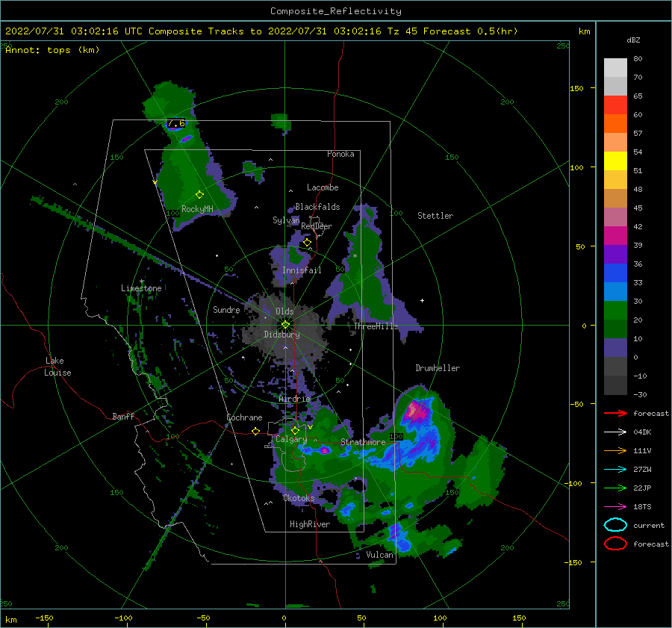Click the red forecast arrow in legend
The width and height of the screenshot is (672, 628).
point(615,413)
